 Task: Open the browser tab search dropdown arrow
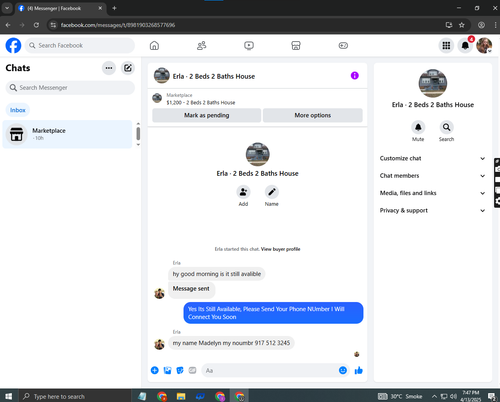point(7,8)
